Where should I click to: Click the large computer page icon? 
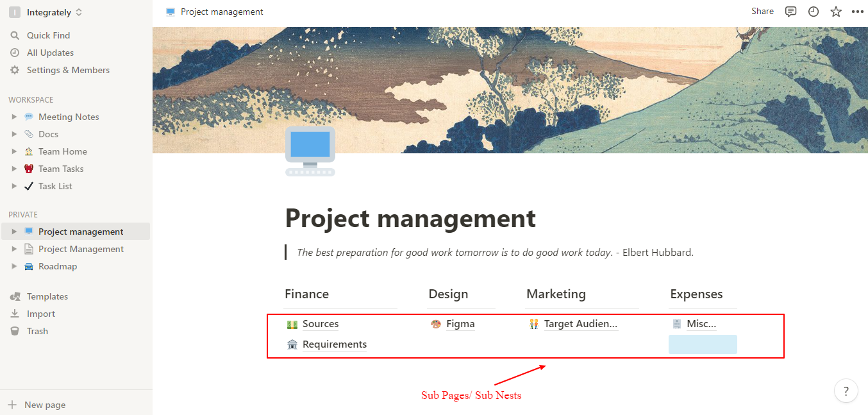tap(310, 151)
